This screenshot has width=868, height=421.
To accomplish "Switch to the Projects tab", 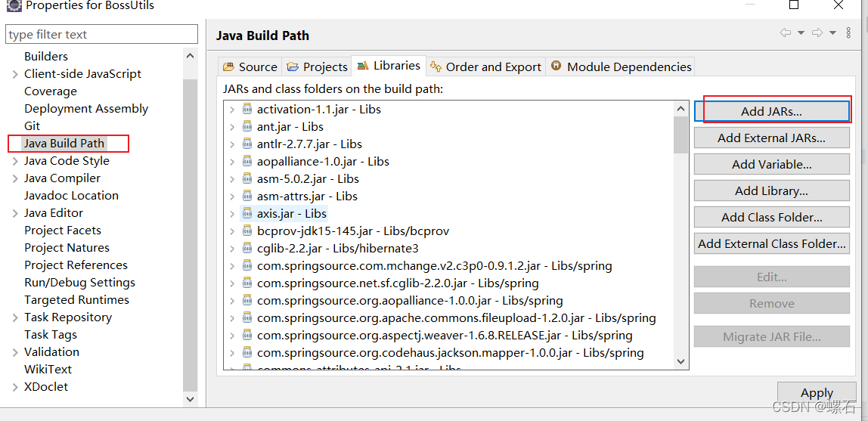I will [318, 67].
